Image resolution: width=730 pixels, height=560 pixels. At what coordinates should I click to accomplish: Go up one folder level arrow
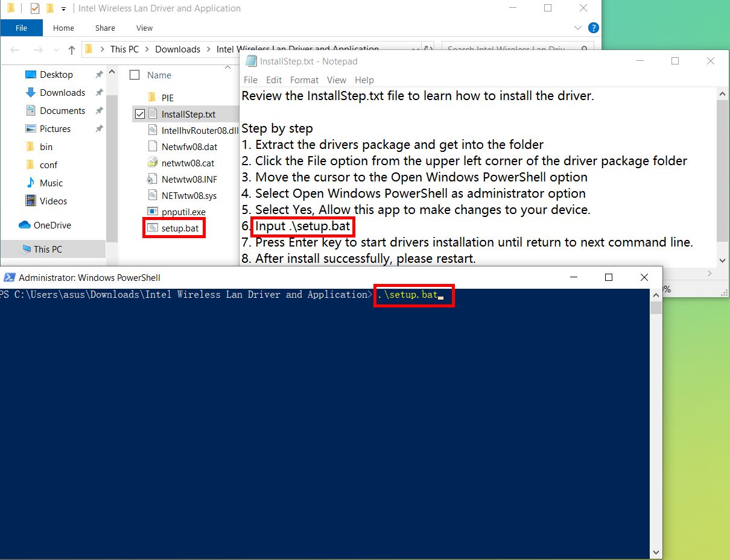pyautogui.click(x=72, y=50)
